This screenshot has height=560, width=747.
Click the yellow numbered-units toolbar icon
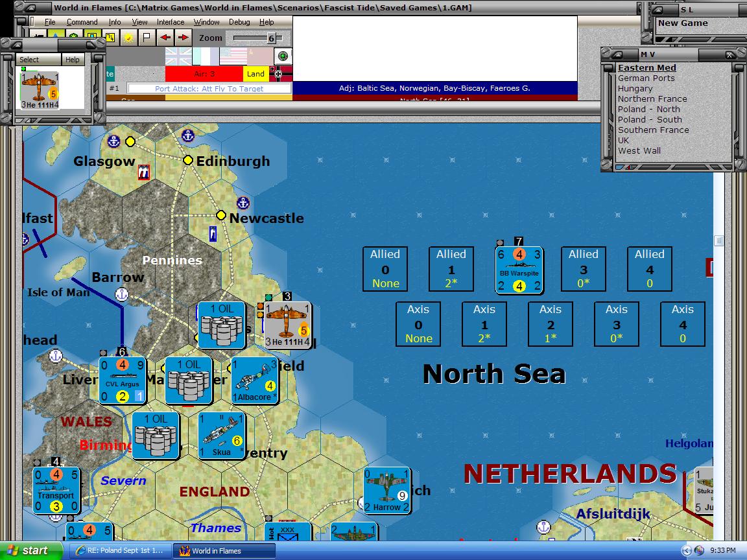point(110,38)
